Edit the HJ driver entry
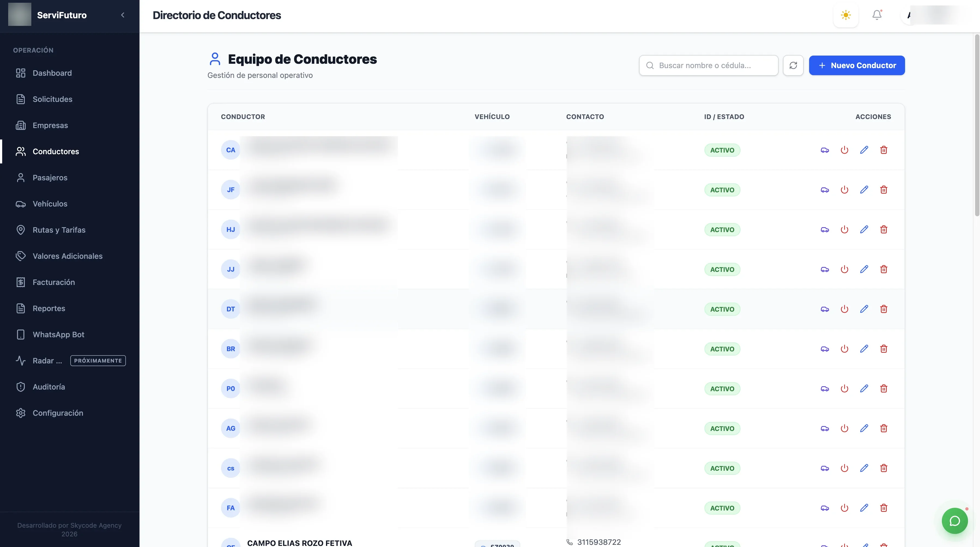The height and width of the screenshot is (547, 980). tap(864, 229)
